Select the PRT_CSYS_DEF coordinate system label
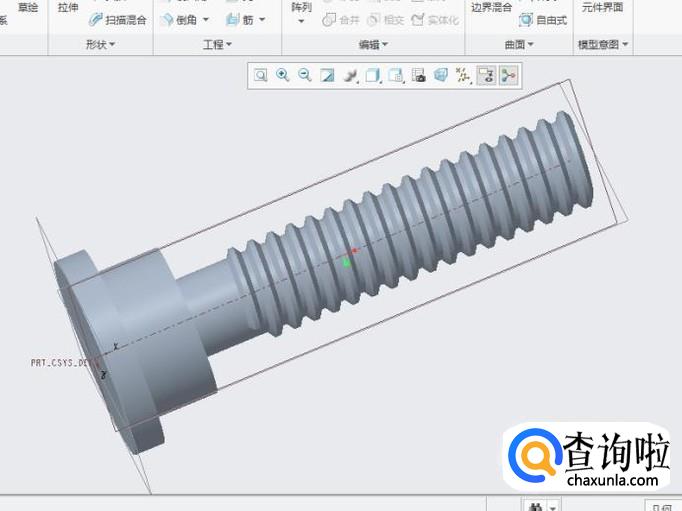This screenshot has height=511, width=682. [x=65, y=363]
